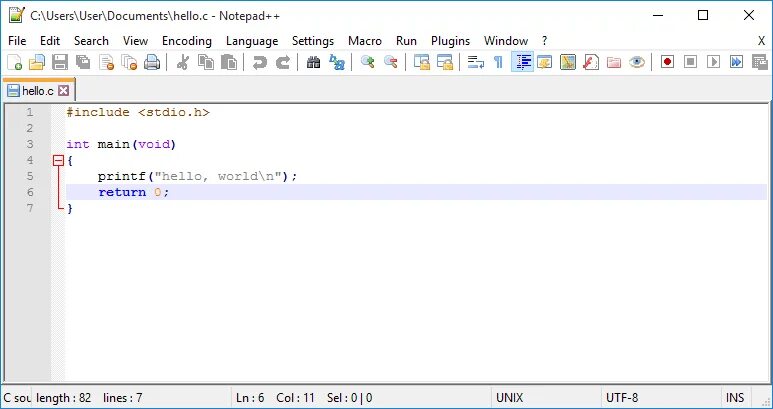
Task: Open Find with the binoculars icon
Action: [314, 62]
